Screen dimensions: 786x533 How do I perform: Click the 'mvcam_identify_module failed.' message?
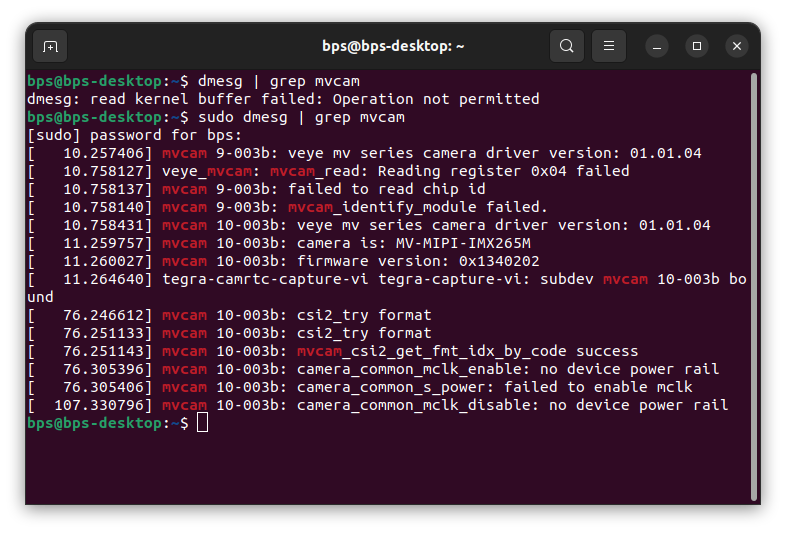417,207
